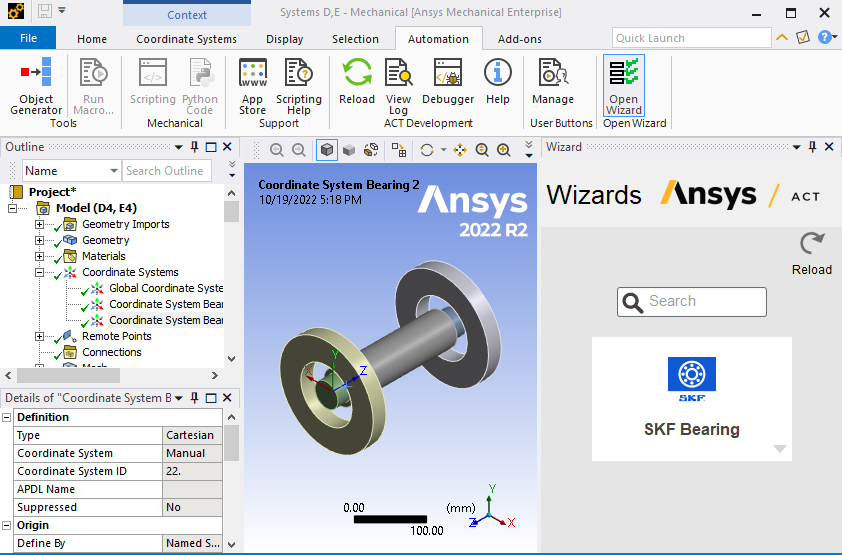Activate the Rotate view tool
Image resolution: width=842 pixels, height=555 pixels.
pyautogui.click(x=427, y=150)
